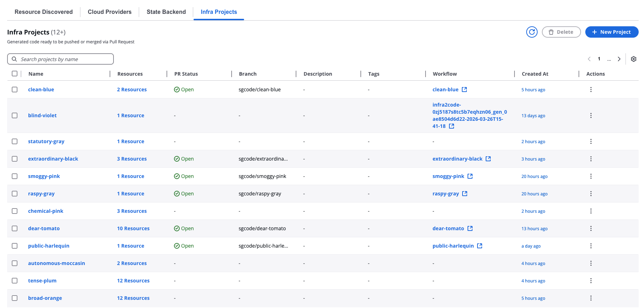
Task: Click the search magnifier icon
Action: (x=14, y=59)
